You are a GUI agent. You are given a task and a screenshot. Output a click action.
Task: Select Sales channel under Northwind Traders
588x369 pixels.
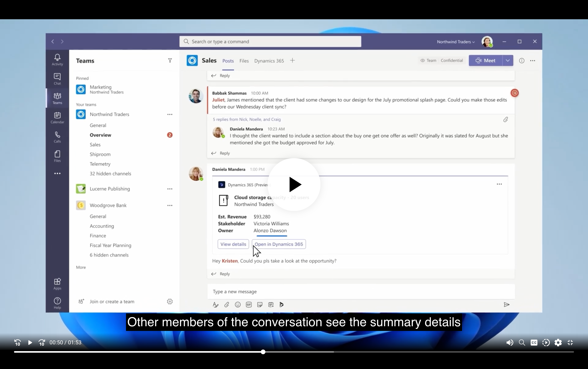[x=95, y=145]
